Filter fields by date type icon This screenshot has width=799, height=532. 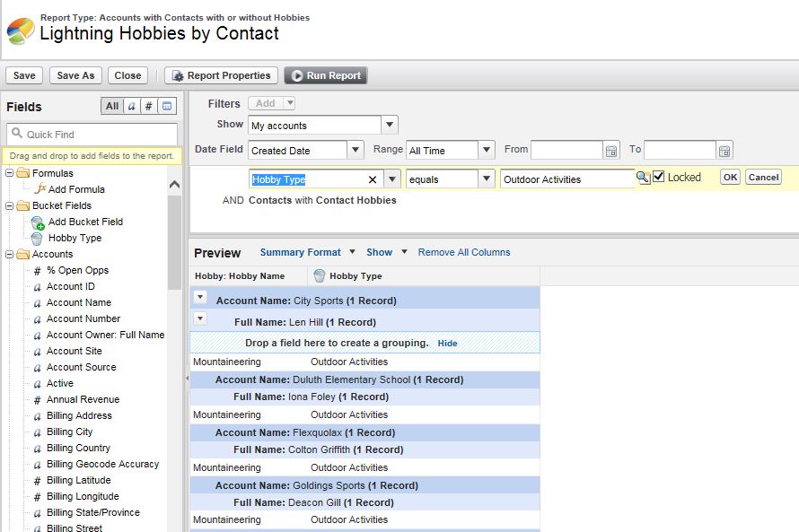point(167,106)
